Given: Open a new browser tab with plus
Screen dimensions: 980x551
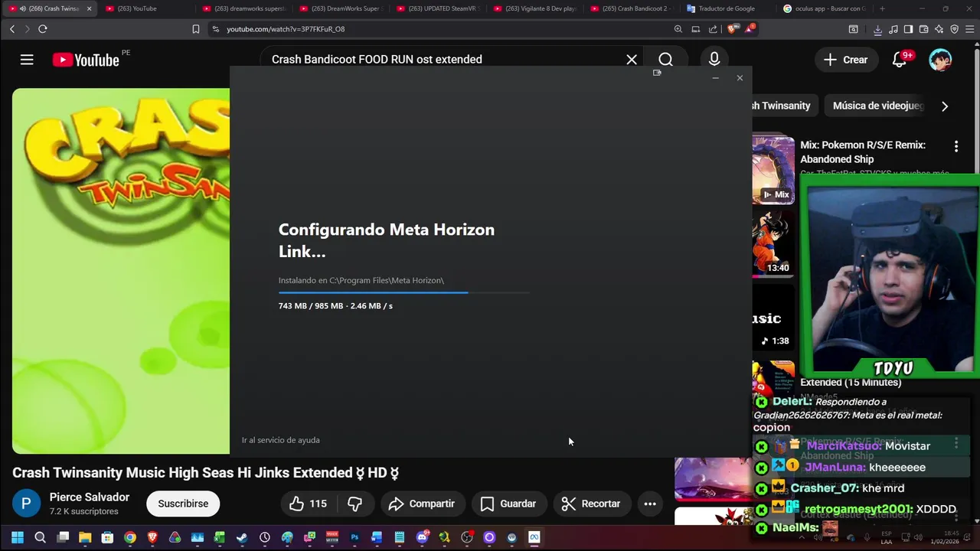Looking at the screenshot, I should pyautogui.click(x=882, y=8).
